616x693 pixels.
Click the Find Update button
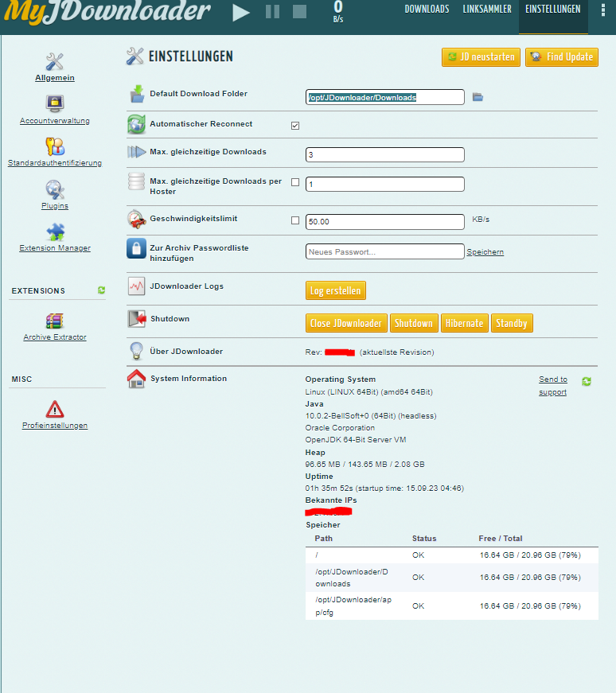click(562, 57)
